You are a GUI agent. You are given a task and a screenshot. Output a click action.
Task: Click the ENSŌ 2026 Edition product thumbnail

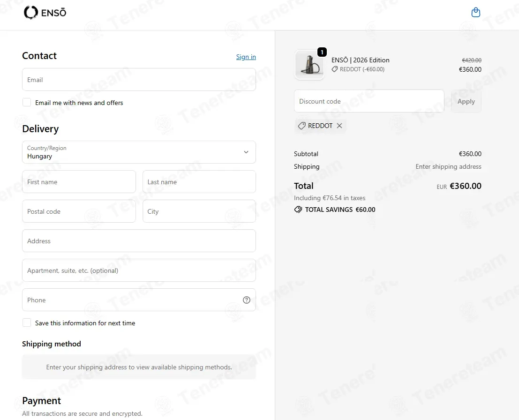coord(309,65)
